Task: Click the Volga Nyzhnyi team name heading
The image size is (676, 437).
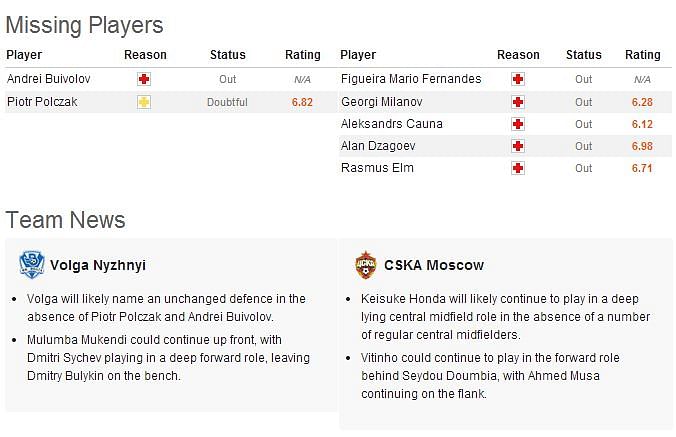Action: pos(98,265)
